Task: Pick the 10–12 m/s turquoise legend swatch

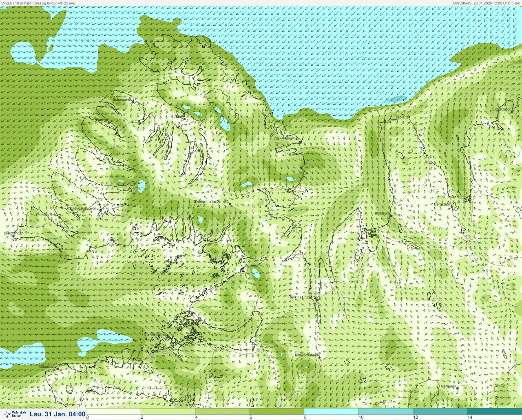Action: click(386, 411)
